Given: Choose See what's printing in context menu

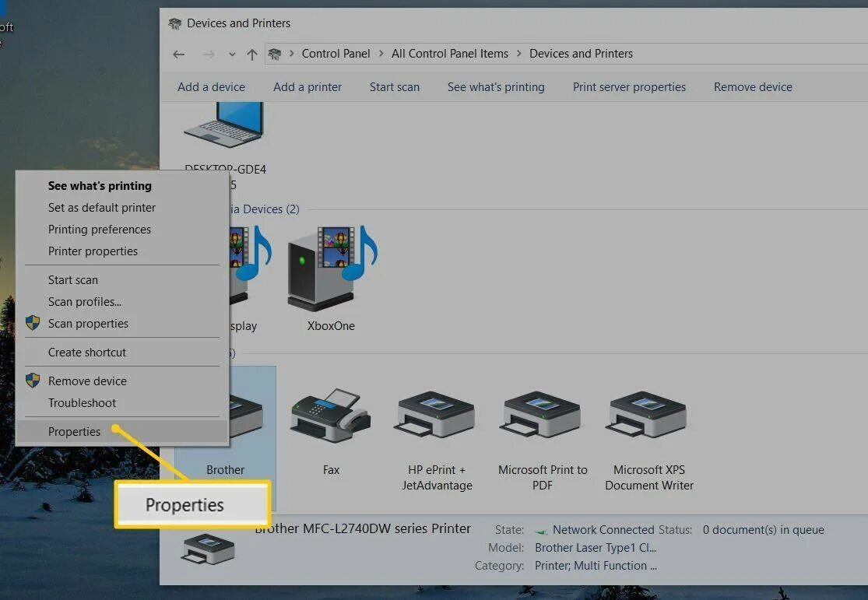Looking at the screenshot, I should pyautogui.click(x=100, y=186).
